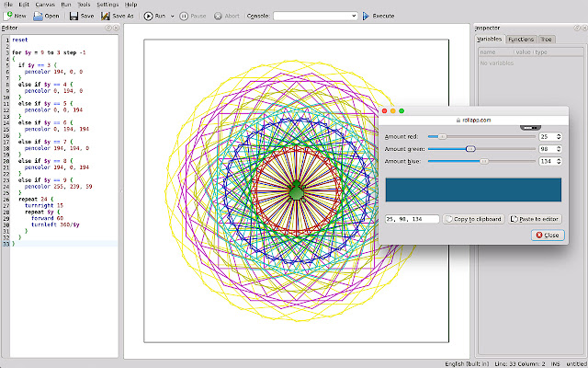Close the color picker with the Close button
This screenshot has width=588, height=368.
(546, 236)
